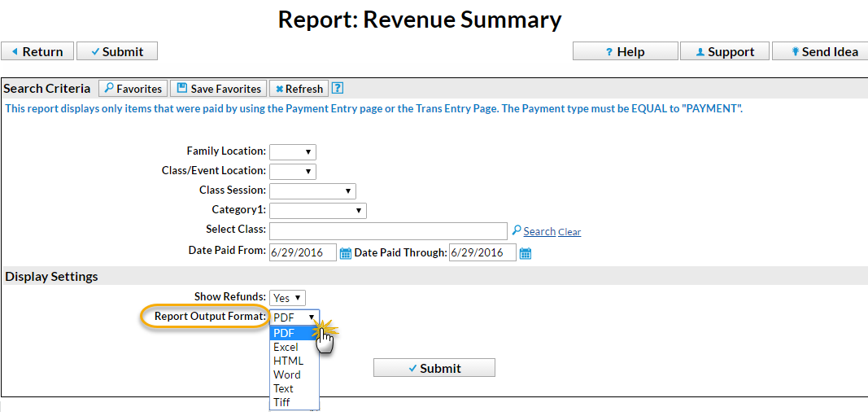Open the calendar icon for Date Paid Through
This screenshot has height=416, width=868.
coord(526,254)
